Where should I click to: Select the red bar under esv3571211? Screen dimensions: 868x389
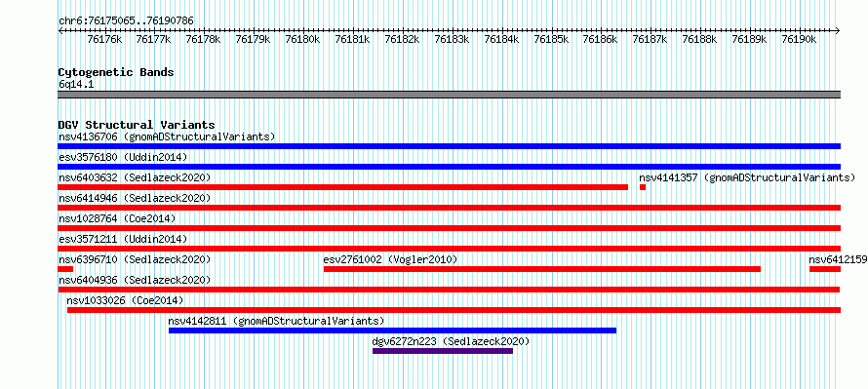[x=449, y=249]
